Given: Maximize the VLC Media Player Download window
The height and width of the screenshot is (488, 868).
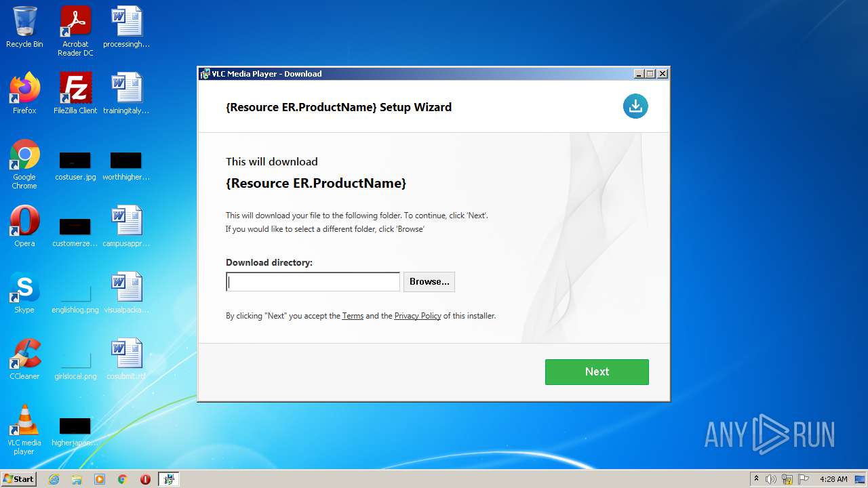Looking at the screenshot, I should 650,74.
